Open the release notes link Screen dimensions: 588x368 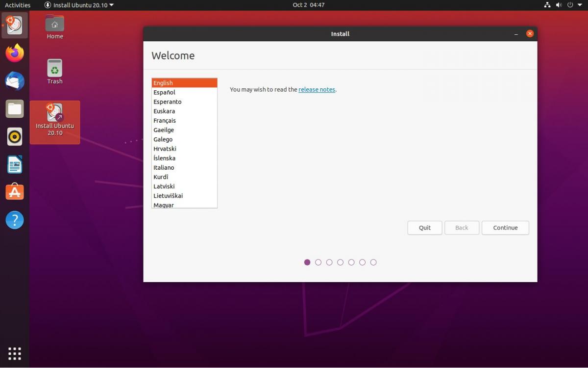point(317,90)
